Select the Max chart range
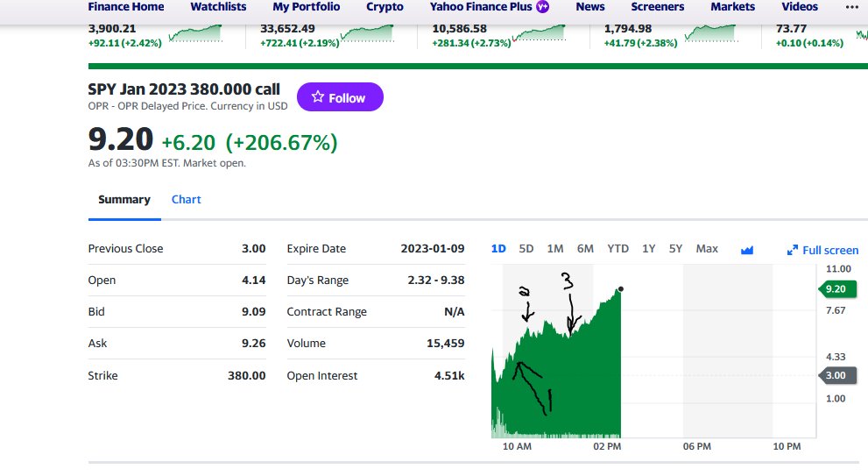The image size is (868, 476). tap(707, 249)
